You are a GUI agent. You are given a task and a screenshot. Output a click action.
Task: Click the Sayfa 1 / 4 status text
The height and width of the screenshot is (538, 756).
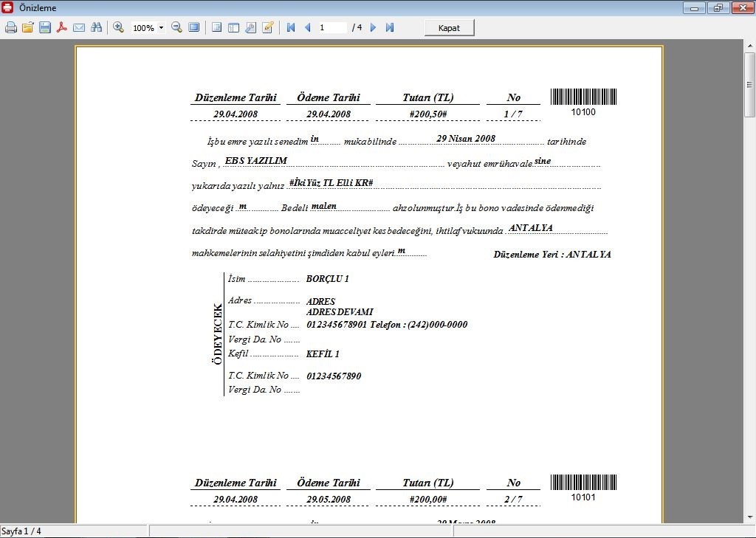tap(21, 531)
